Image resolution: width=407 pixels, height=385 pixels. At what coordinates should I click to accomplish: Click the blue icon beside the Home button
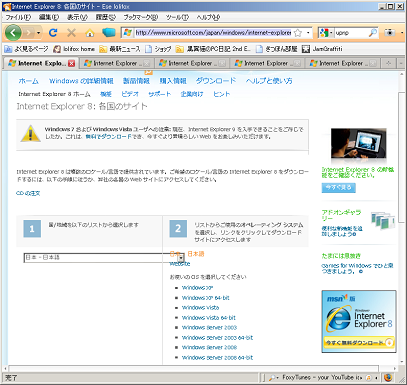[108, 33]
